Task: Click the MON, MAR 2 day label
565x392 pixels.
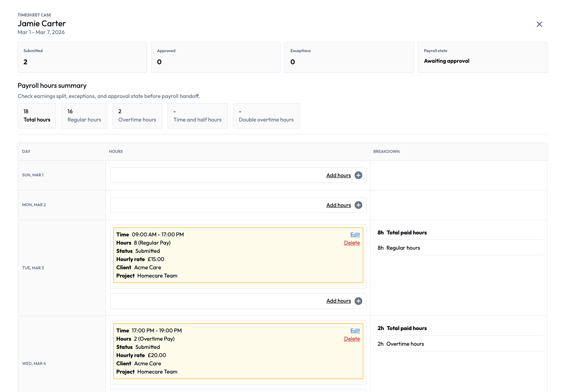Action: [x=34, y=205]
